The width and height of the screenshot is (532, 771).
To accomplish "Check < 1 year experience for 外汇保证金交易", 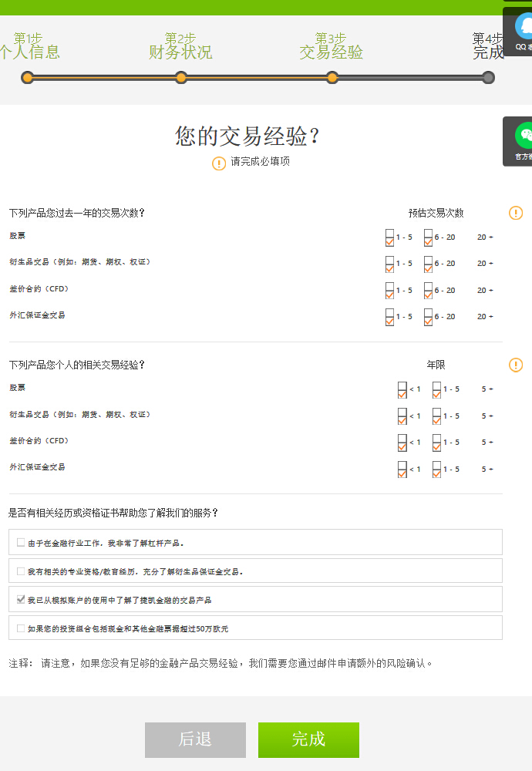I will pyautogui.click(x=402, y=470).
